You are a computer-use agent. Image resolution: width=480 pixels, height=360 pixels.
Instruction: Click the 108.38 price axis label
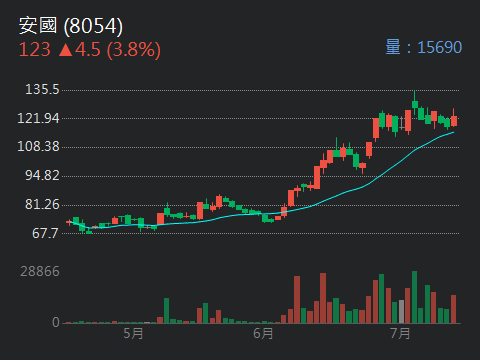(x=38, y=146)
